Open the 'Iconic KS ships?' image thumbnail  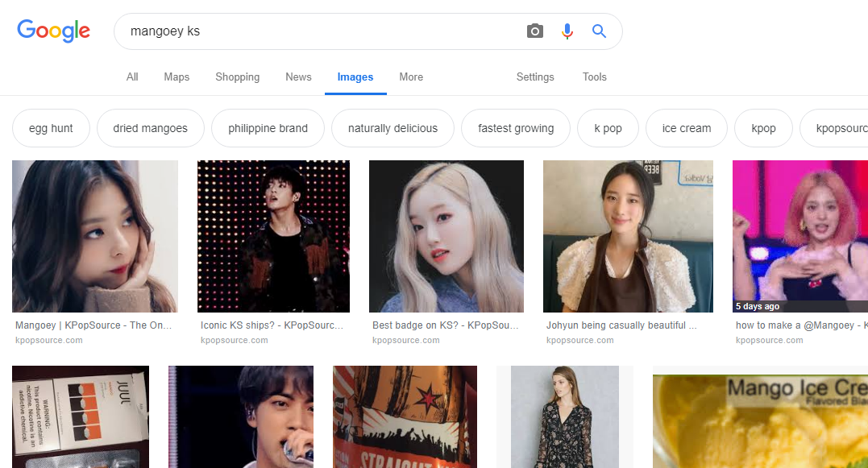(273, 236)
